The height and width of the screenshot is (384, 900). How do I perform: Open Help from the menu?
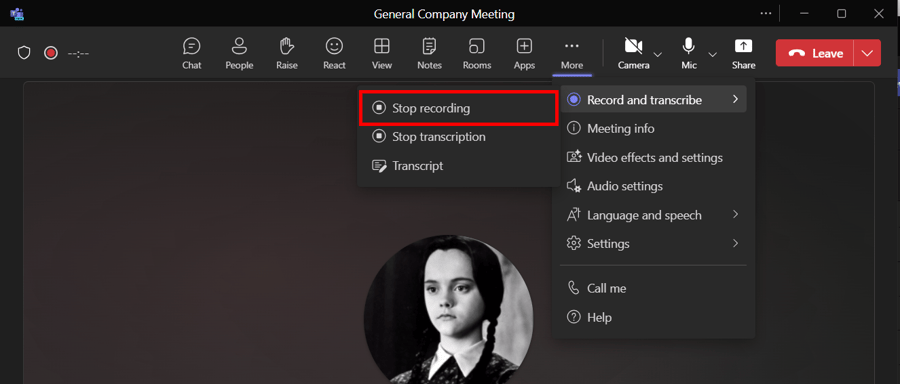[x=653, y=317]
